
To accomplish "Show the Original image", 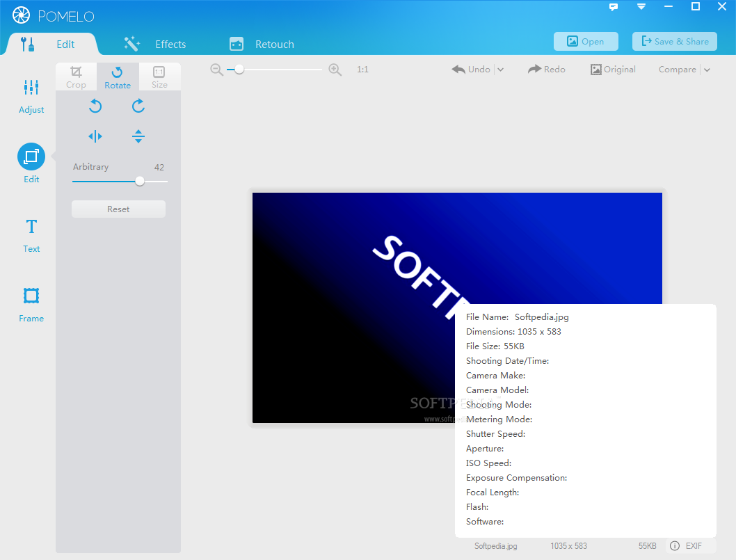I will tap(613, 70).
